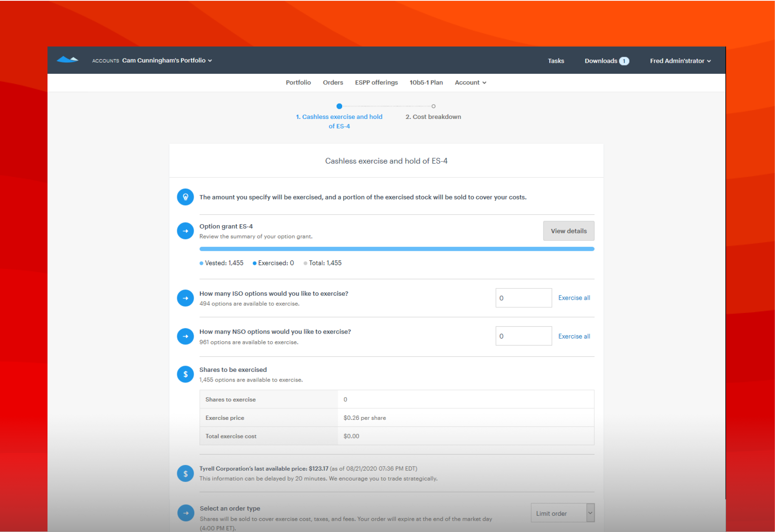Click the Downloads count badge
Image resolution: width=775 pixels, height=532 pixels.
(x=624, y=61)
